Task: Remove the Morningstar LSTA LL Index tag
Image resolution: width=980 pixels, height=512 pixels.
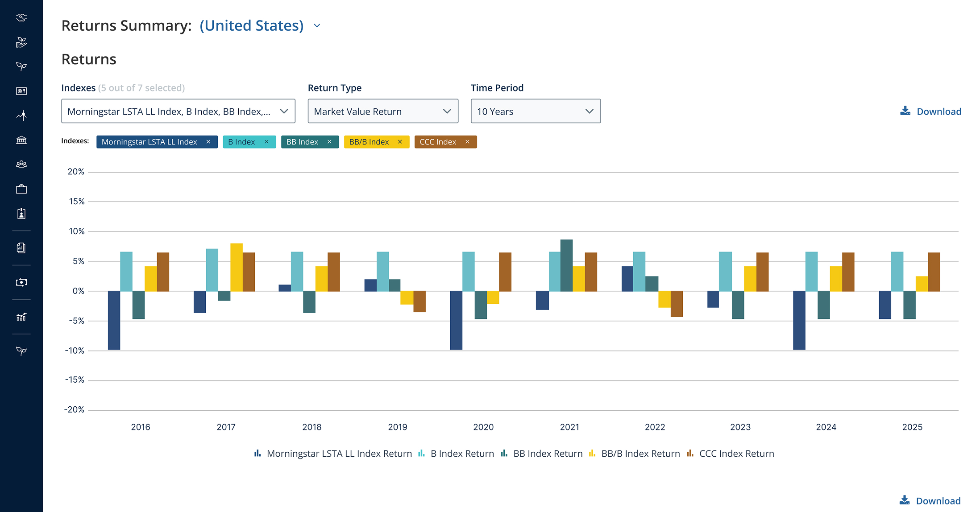Action: tap(208, 142)
